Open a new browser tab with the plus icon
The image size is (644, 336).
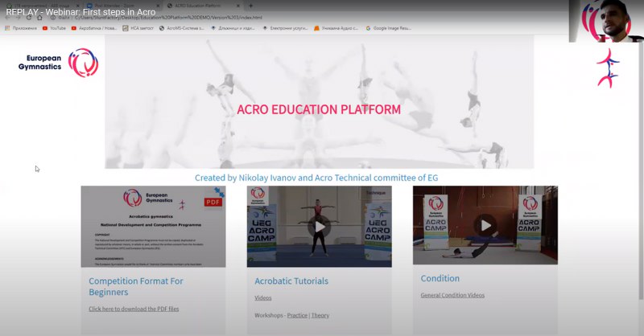tap(250, 6)
